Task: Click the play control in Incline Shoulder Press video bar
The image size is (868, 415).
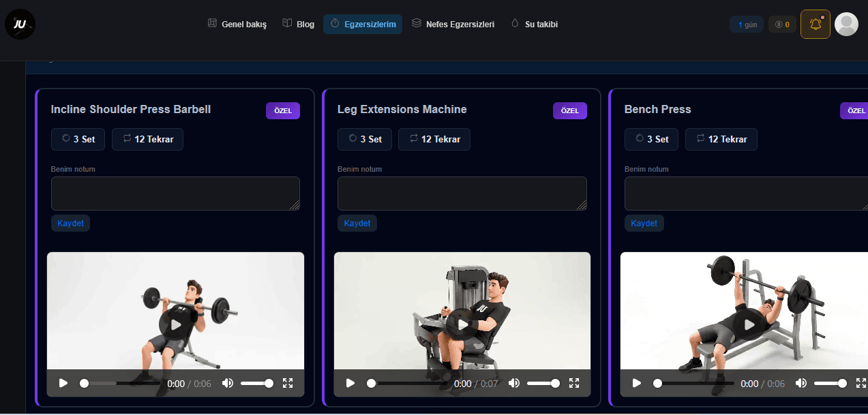Action: coord(63,383)
